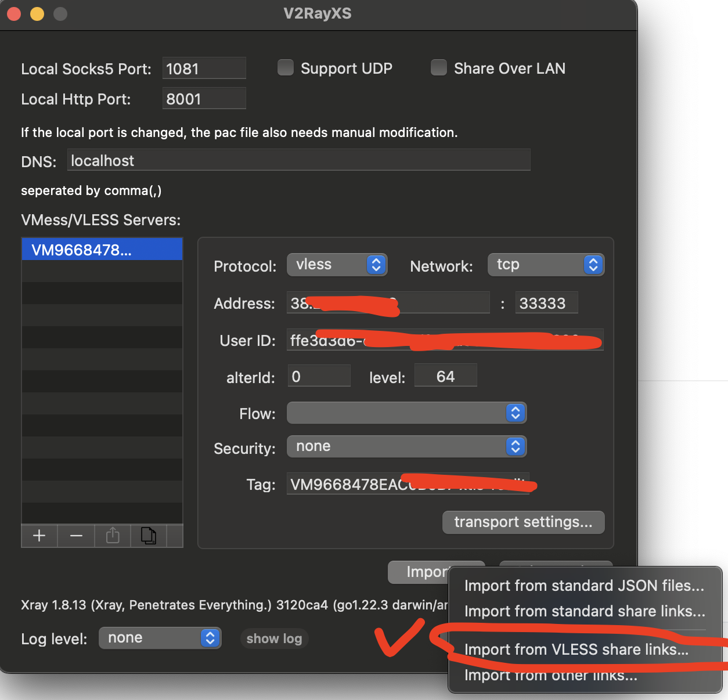Open transport settings dialog

tap(524, 522)
